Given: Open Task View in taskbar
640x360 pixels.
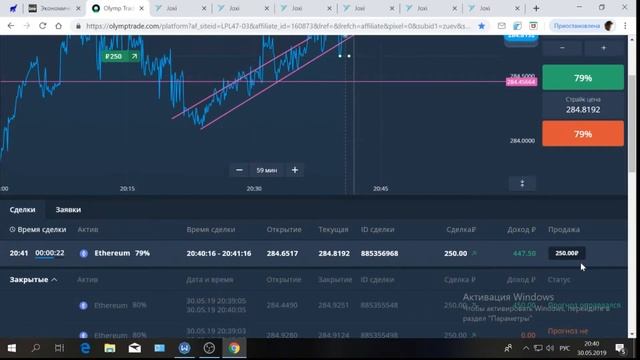Looking at the screenshot, I should (60, 348).
